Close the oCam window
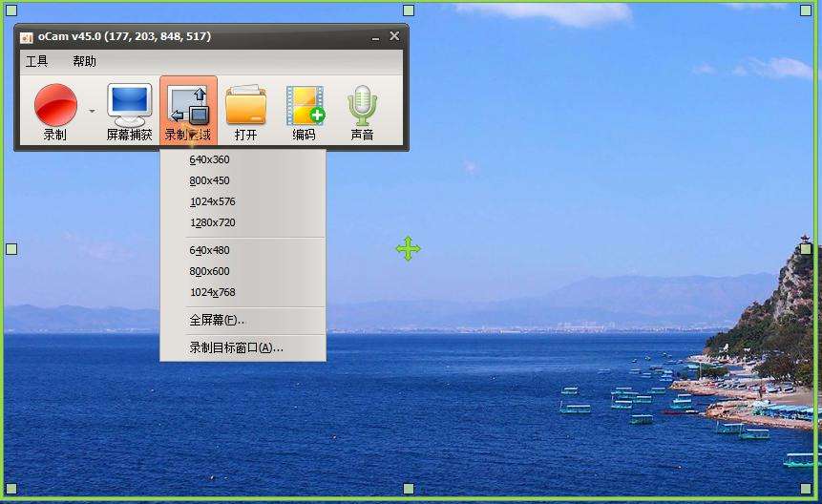 tap(394, 36)
